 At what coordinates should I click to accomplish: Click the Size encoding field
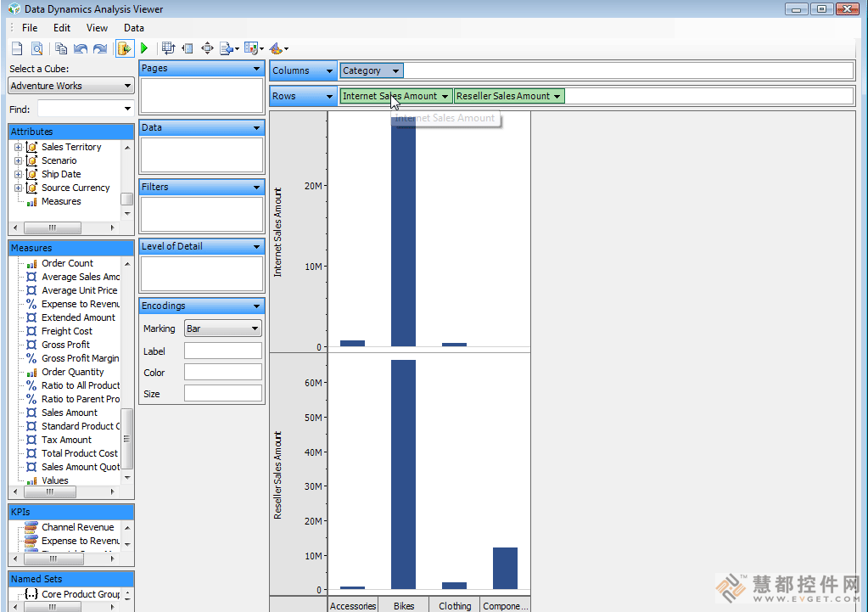[222, 393]
